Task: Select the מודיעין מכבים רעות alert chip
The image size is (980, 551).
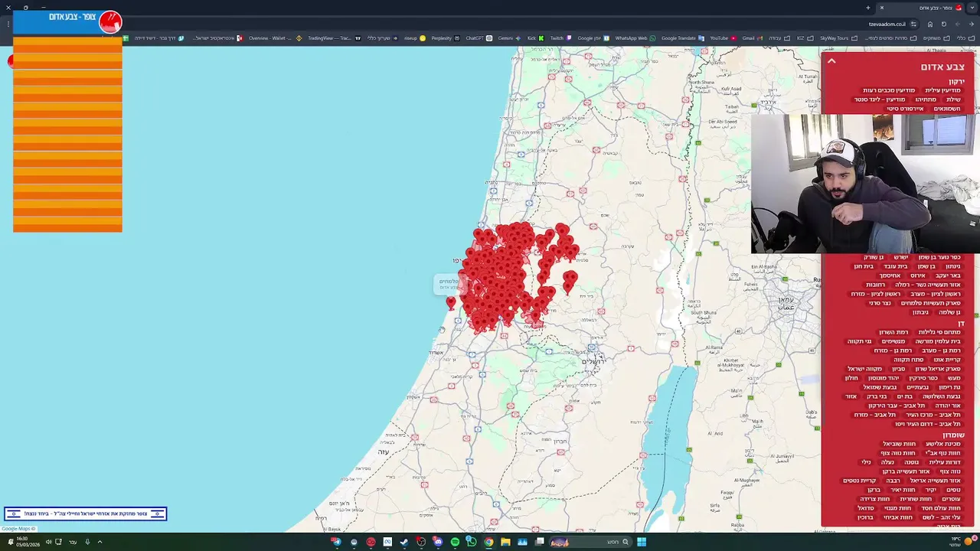Action: pyautogui.click(x=889, y=90)
